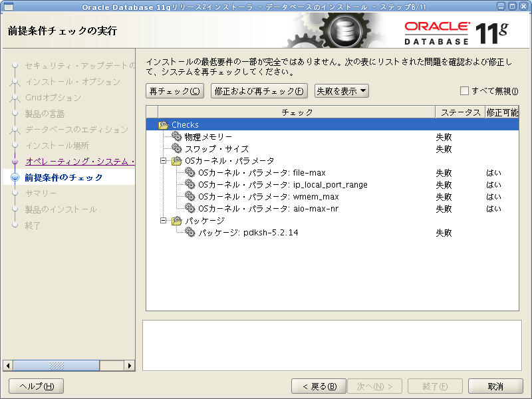This screenshot has height=399, width=532.
Task: Cancel the install with the 取消 button
Action: [495, 386]
